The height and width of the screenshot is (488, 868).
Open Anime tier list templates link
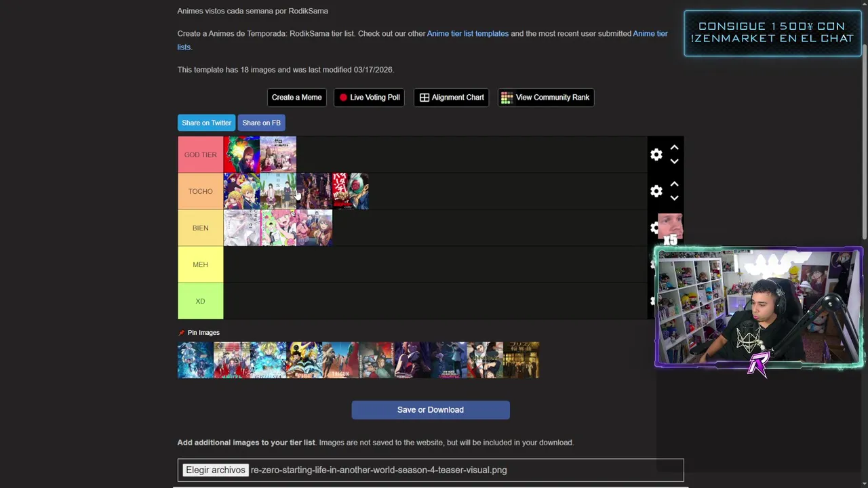point(468,33)
